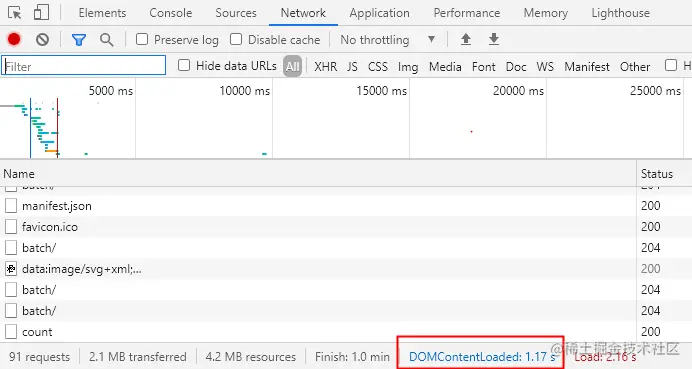Click the Finish: 1.0 min text
Viewport: 692px width, 369px height.
pos(352,357)
